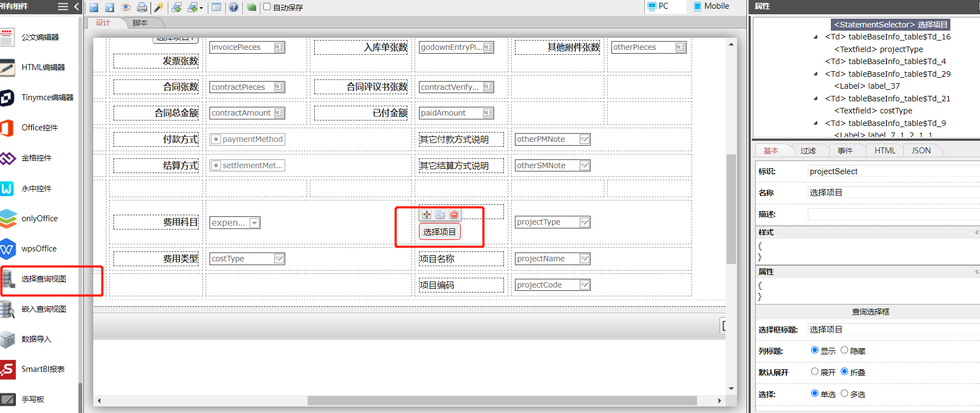The height and width of the screenshot is (413, 980).
Task: Collapse the tableBaseInfo_table$Td_21 tree node
Action: (x=815, y=99)
